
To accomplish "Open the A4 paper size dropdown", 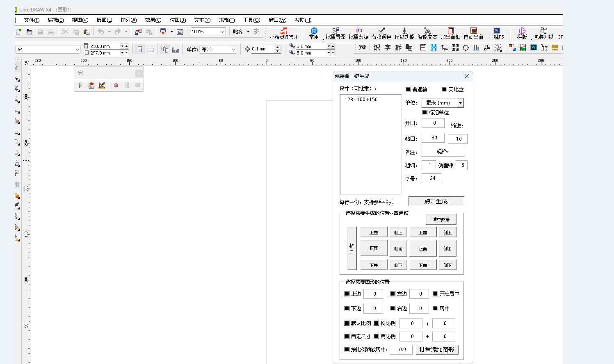I will pyautogui.click(x=77, y=49).
